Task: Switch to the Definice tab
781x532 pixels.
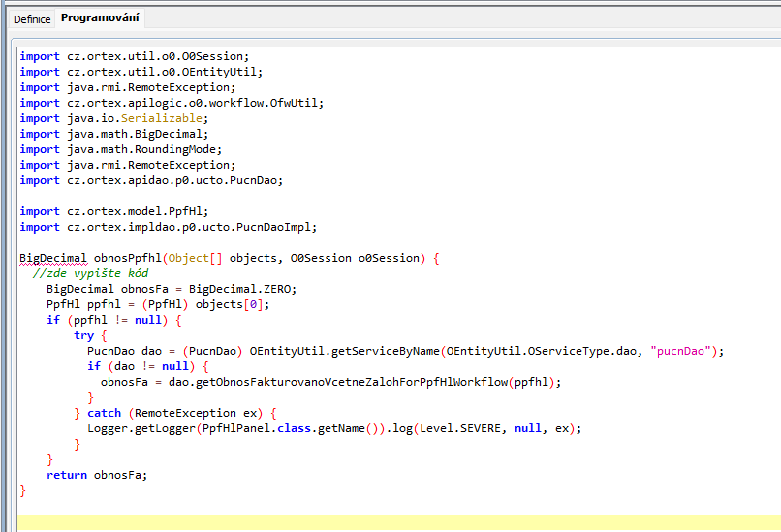Action: pos(32,18)
